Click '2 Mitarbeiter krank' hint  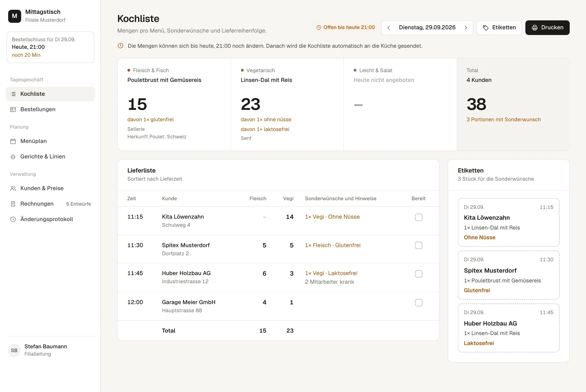[329, 282]
